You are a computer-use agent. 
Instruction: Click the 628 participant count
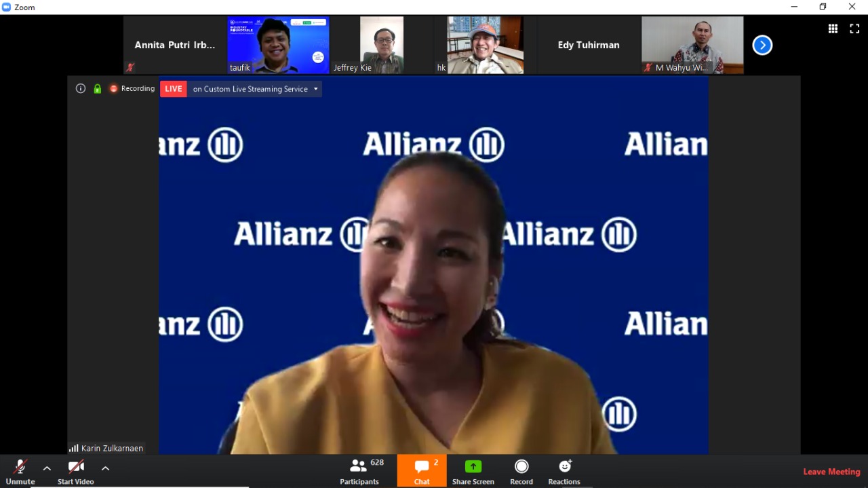[x=377, y=463]
